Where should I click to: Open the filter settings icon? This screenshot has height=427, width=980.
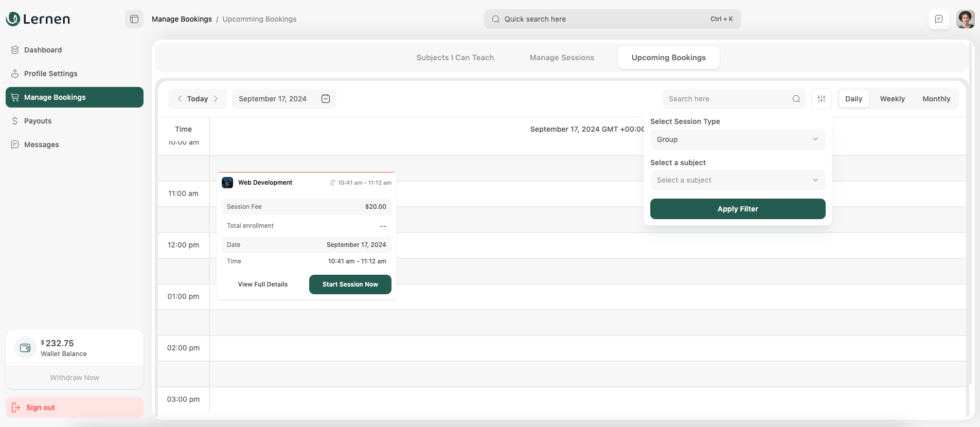coord(821,99)
